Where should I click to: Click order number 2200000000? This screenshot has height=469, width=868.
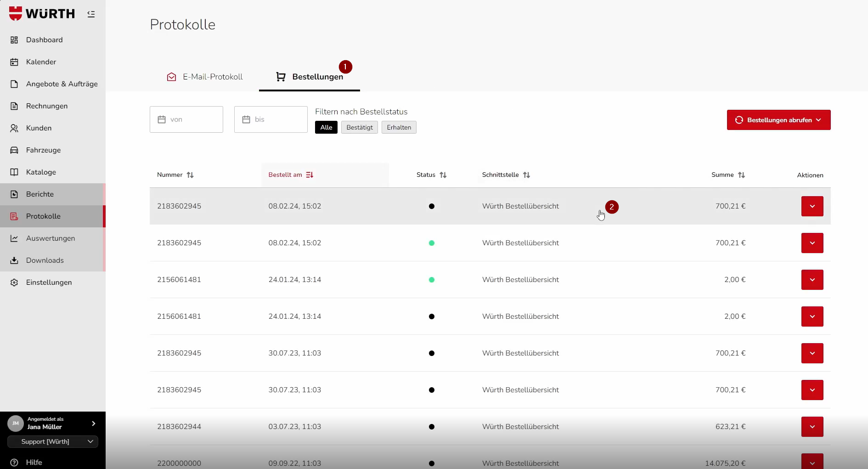coord(179,463)
